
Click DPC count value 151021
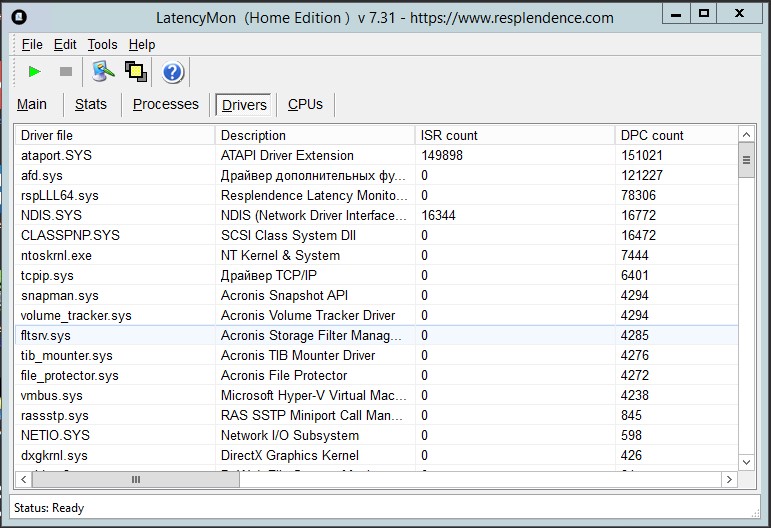pyautogui.click(x=642, y=155)
